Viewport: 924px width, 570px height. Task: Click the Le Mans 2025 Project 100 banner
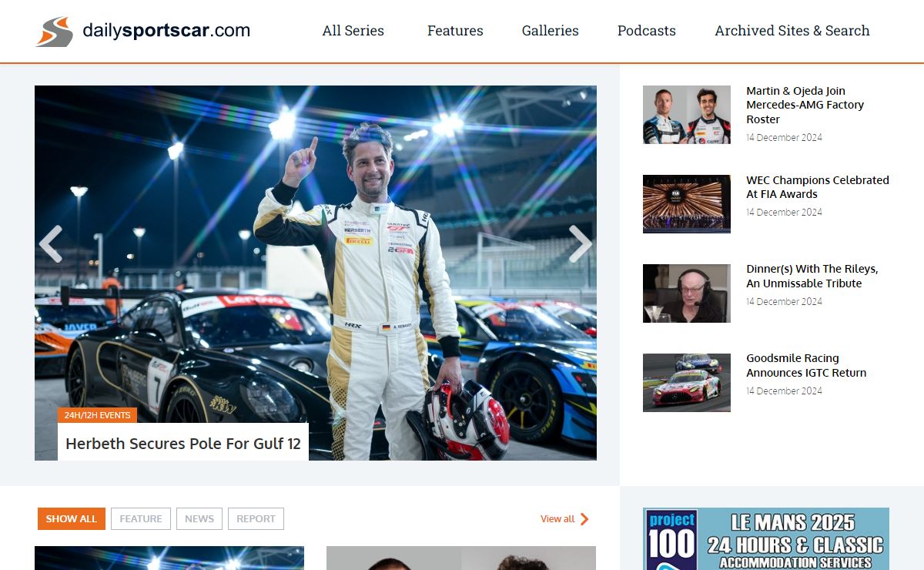pos(765,539)
